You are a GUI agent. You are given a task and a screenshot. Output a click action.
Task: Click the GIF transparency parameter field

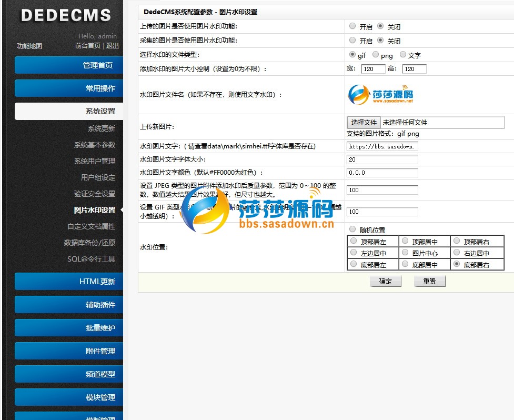(x=382, y=212)
